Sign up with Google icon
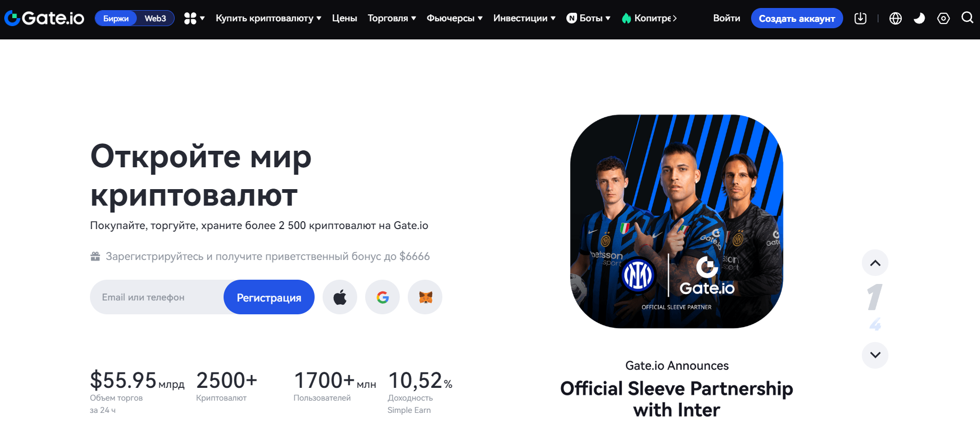980x423 pixels. click(382, 297)
